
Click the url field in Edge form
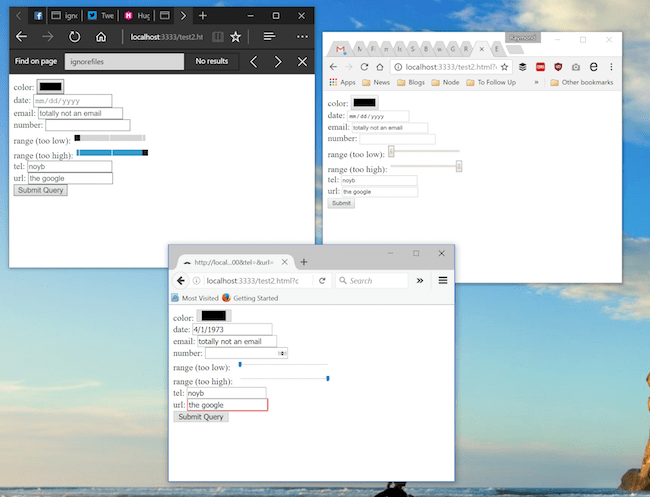click(70, 178)
